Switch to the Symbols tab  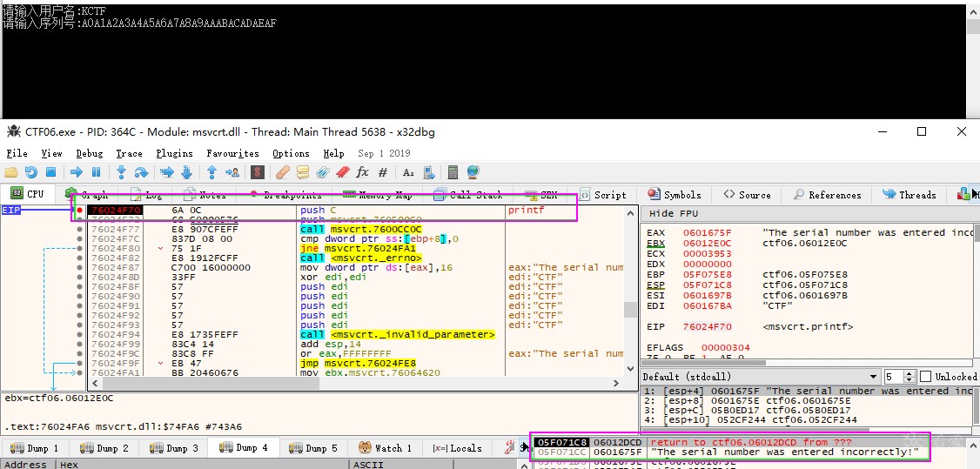pos(675,195)
